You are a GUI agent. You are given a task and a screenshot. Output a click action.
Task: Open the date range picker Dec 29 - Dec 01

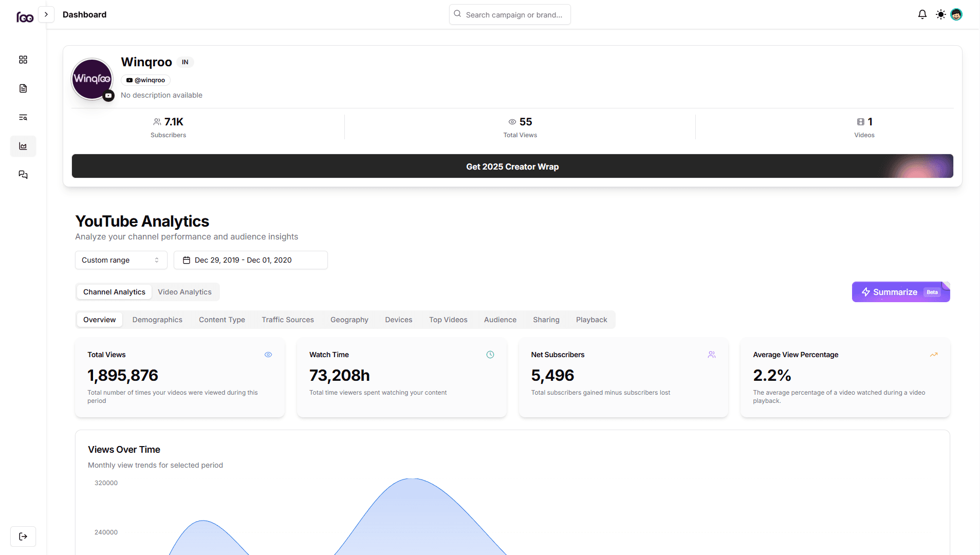[x=250, y=260]
